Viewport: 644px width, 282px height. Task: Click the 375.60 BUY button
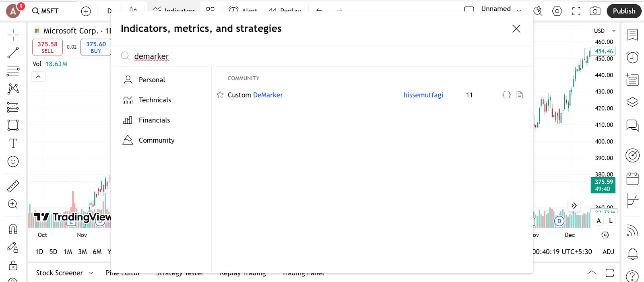(96, 47)
